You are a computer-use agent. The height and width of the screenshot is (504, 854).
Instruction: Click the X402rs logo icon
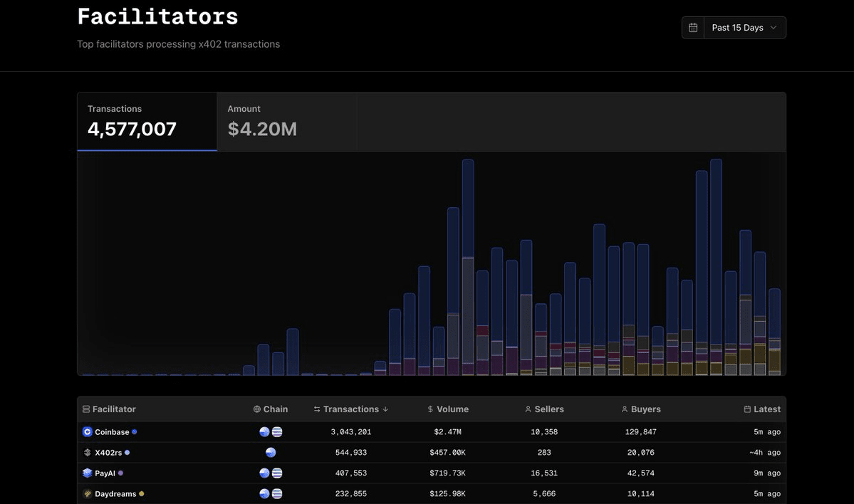pyautogui.click(x=88, y=453)
